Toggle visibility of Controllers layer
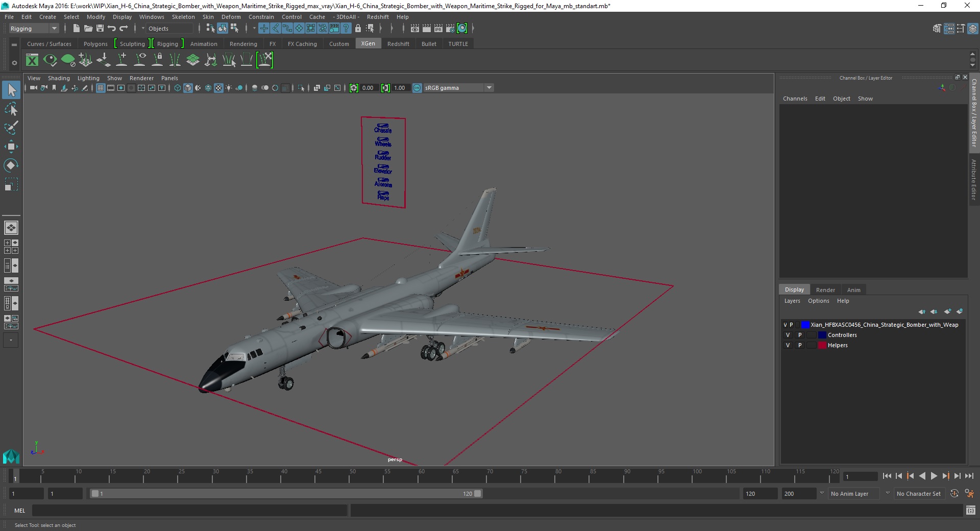The height and width of the screenshot is (531, 980). coord(788,335)
